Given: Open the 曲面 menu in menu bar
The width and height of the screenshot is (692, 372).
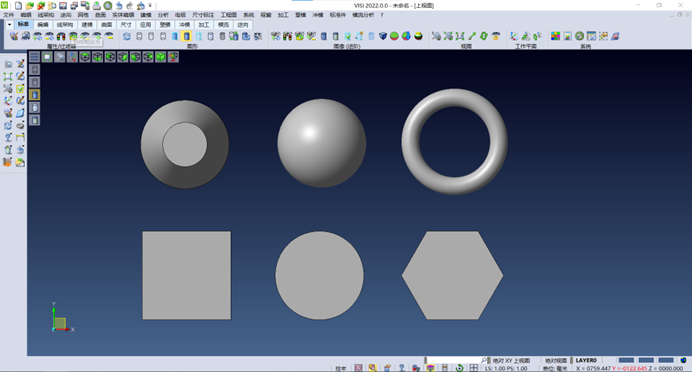Looking at the screenshot, I should [100, 15].
